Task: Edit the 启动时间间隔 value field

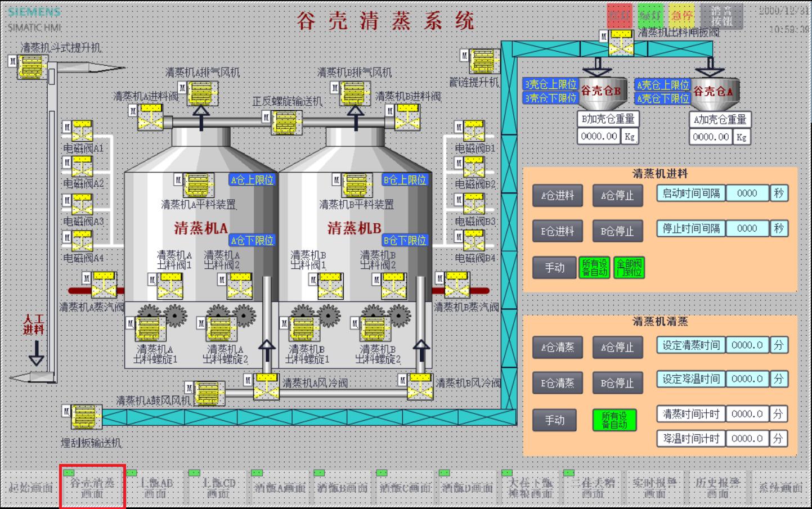Action: click(x=747, y=193)
